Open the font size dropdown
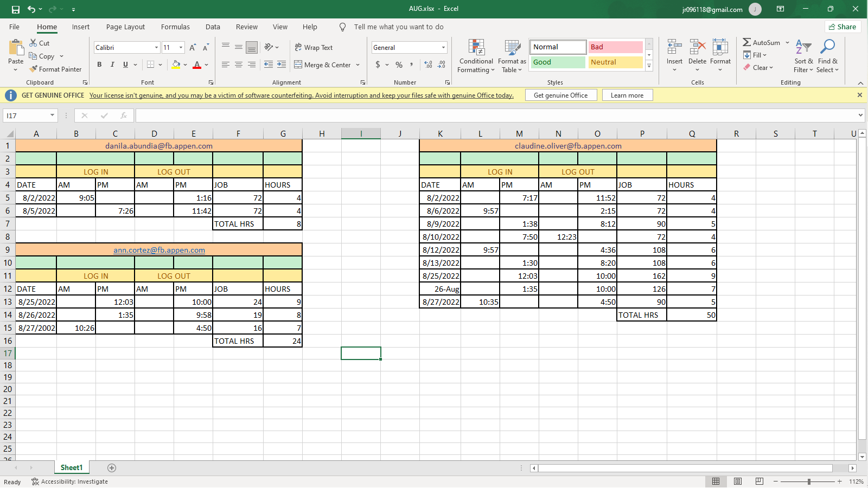The image size is (868, 488). coord(181,48)
